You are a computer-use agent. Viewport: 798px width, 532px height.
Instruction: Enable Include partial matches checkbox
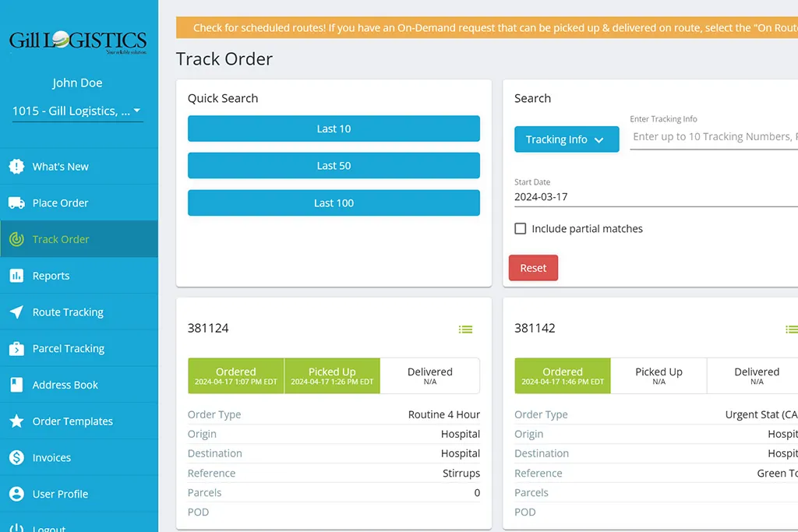(x=521, y=229)
